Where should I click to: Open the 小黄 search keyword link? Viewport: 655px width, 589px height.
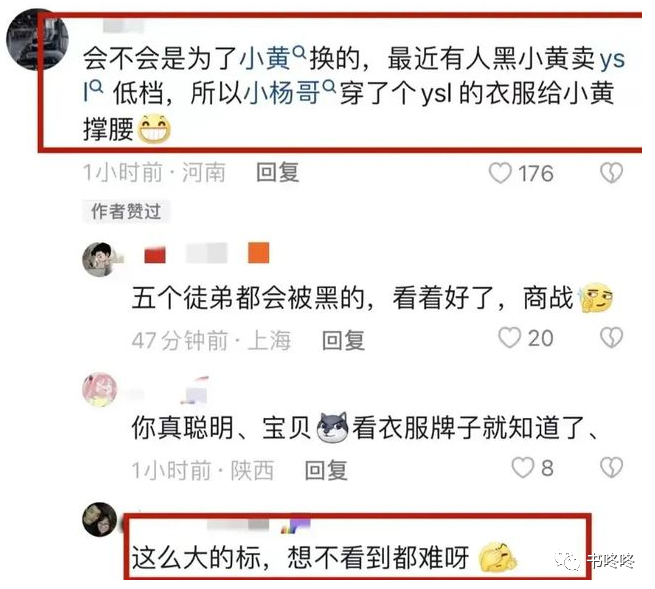tap(265, 58)
